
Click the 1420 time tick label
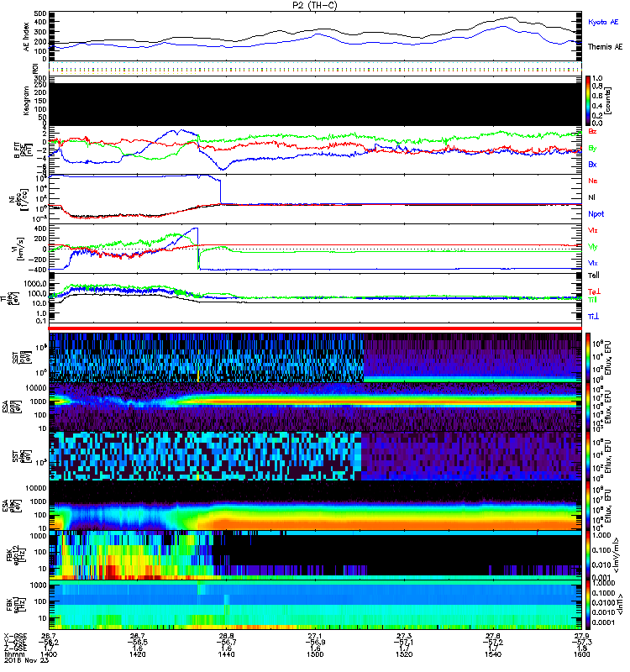tap(138, 654)
